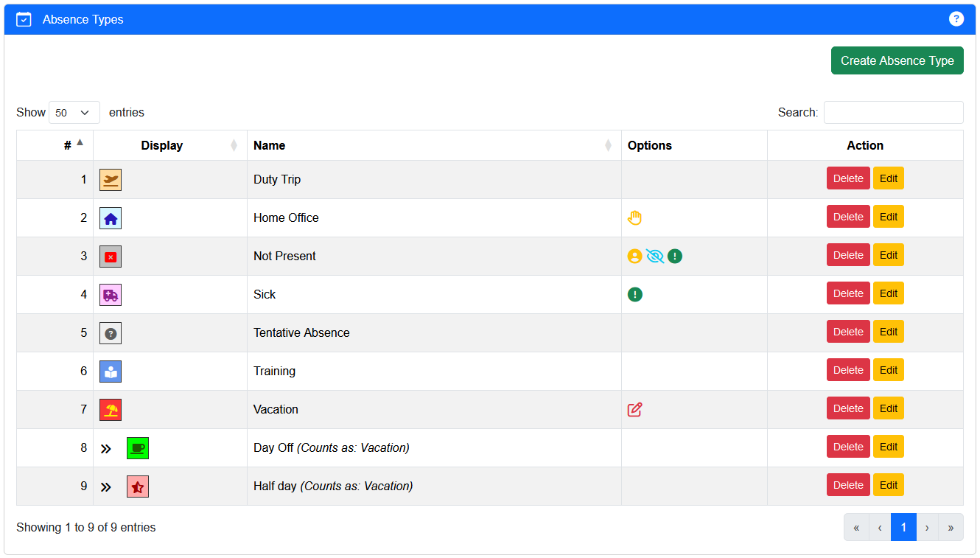Open the Show entries dropdown
The image size is (980, 558).
point(74,113)
